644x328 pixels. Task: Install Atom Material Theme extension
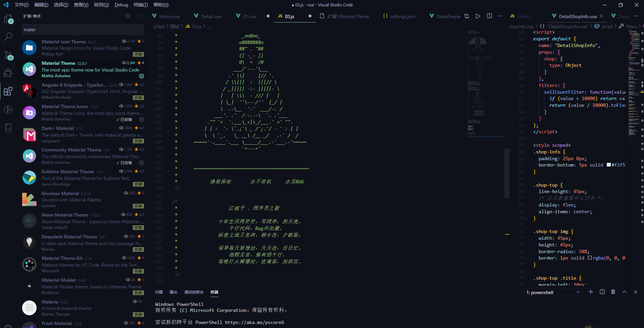tap(138, 228)
